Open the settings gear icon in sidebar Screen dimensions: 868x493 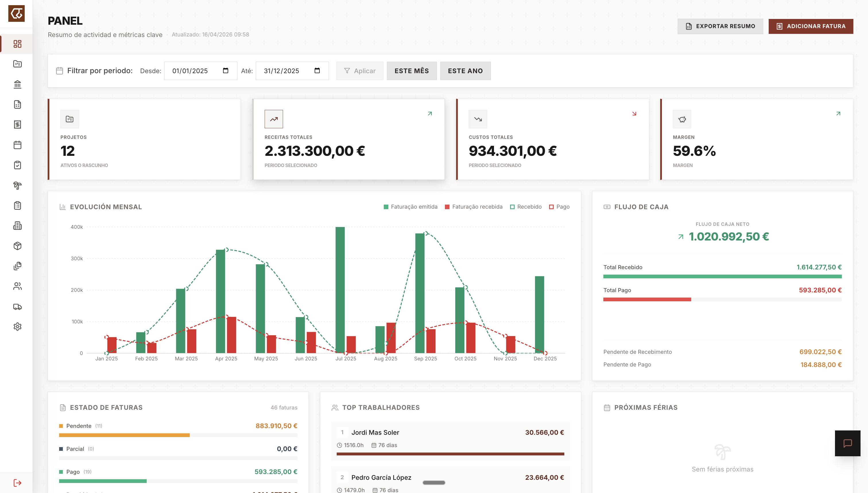tap(17, 327)
